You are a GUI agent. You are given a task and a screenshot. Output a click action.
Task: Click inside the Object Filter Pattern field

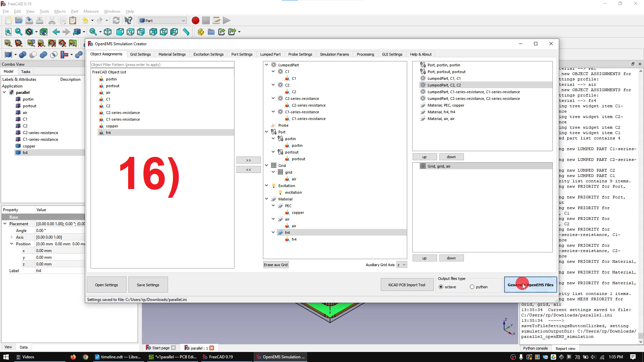tap(162, 64)
